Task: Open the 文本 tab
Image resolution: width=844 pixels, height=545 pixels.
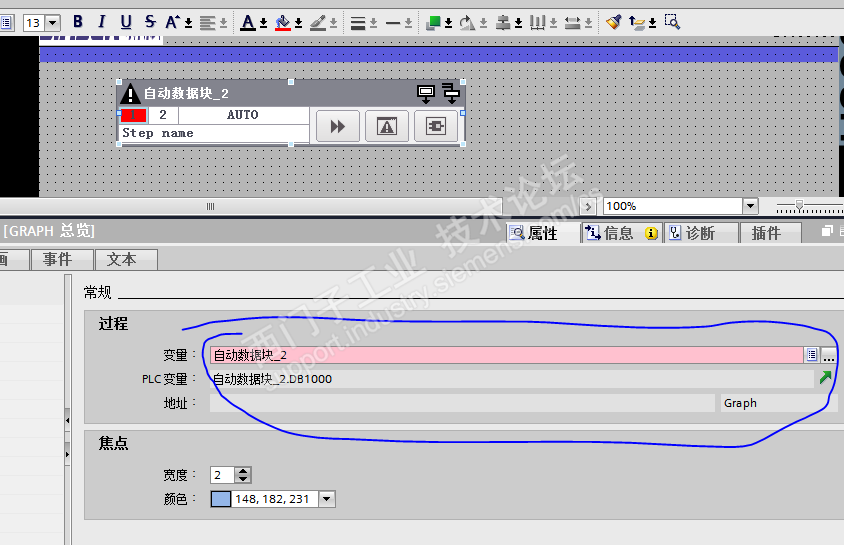Action: point(126,259)
